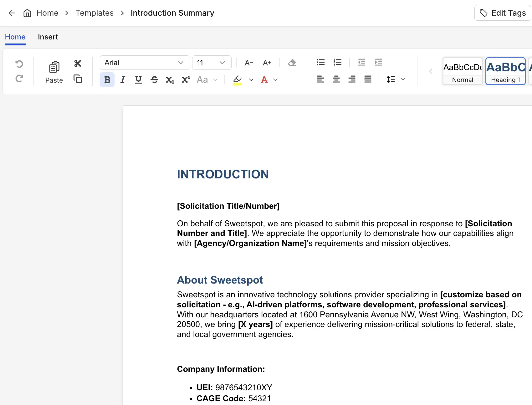Open the font size dropdown
This screenshot has width=532, height=405.
[x=212, y=63]
